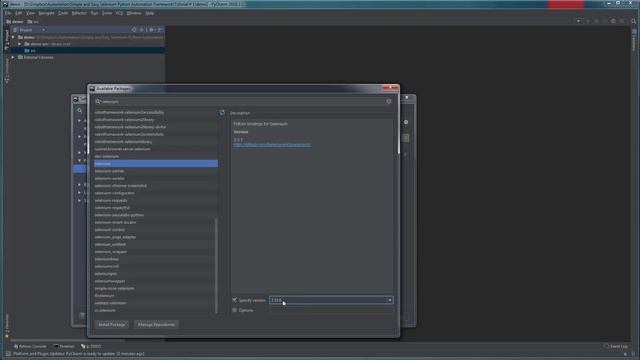Open the Help menu
The image size is (640, 360).
(x=150, y=13)
